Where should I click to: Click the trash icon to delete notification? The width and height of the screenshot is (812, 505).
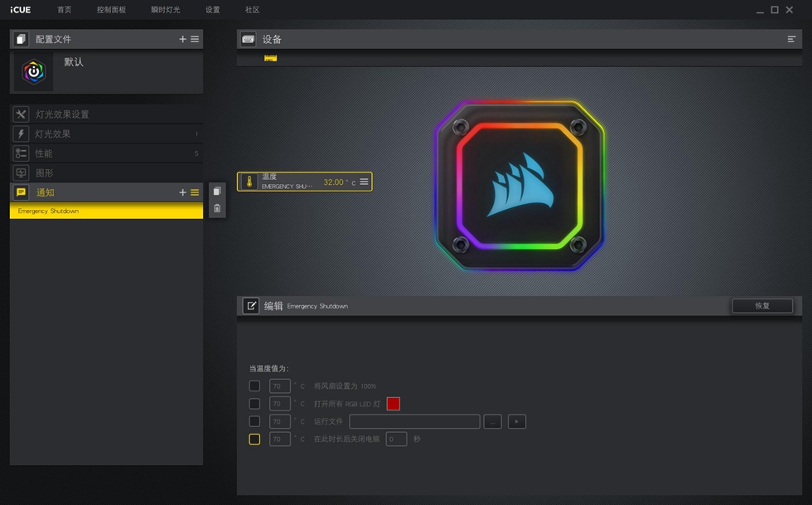click(217, 208)
